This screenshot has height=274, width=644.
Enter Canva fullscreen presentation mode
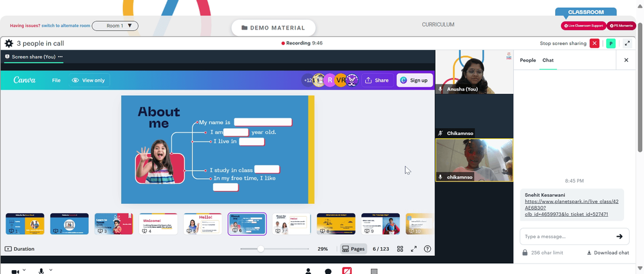pos(413,249)
